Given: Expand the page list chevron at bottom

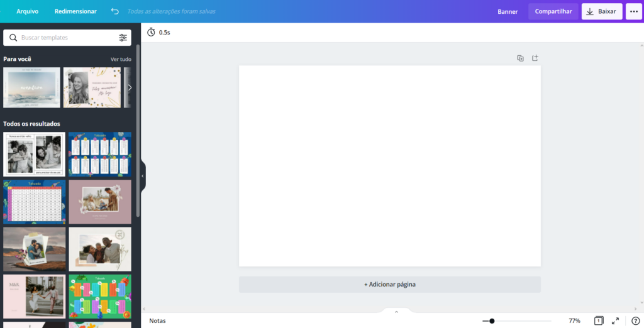Looking at the screenshot, I should click(x=396, y=312).
